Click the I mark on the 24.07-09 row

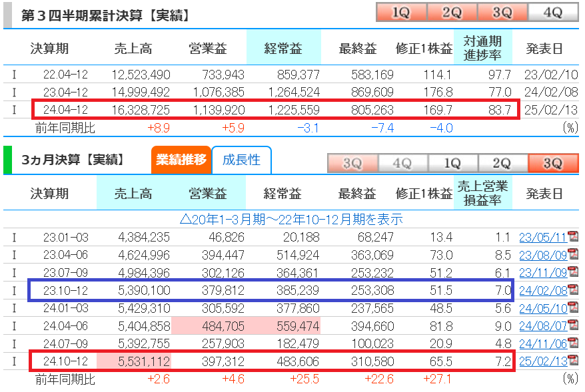tap(14, 343)
